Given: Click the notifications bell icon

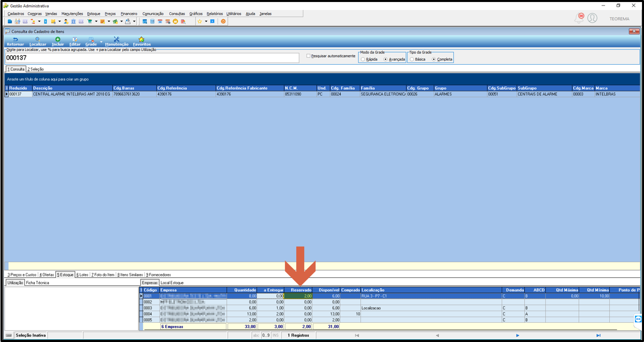Looking at the screenshot, I should pos(579,19).
